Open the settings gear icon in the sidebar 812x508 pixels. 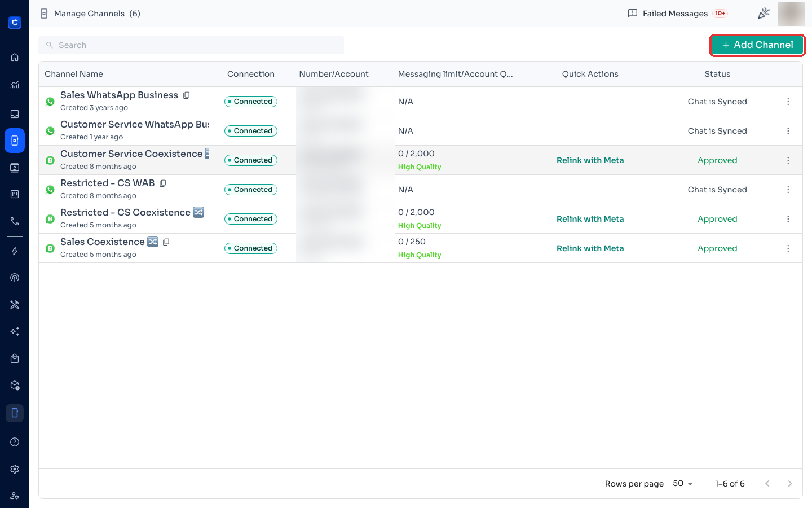(x=15, y=469)
